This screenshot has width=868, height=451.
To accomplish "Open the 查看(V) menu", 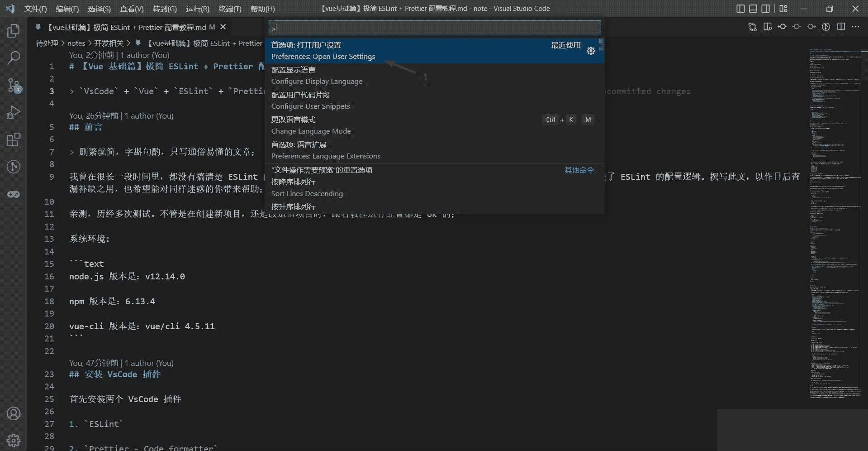I will 132,9.
